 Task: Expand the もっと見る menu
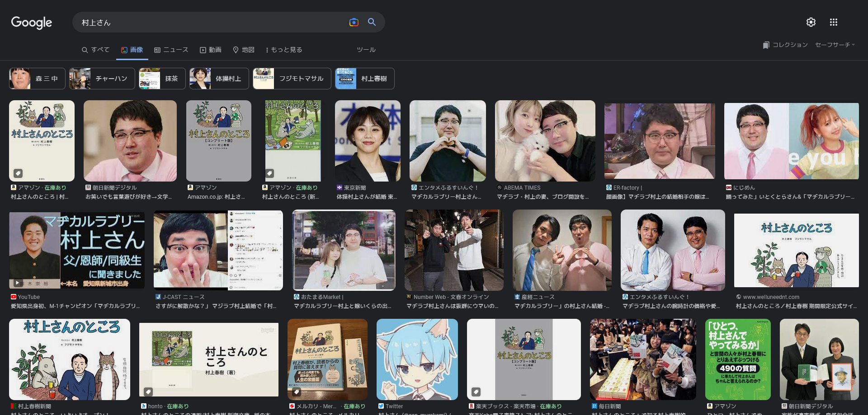283,50
